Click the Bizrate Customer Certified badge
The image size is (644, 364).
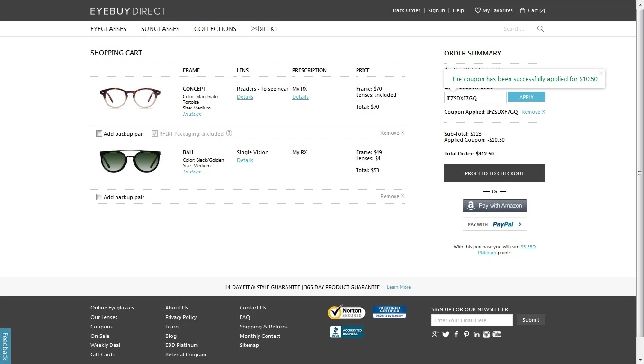pos(389,311)
